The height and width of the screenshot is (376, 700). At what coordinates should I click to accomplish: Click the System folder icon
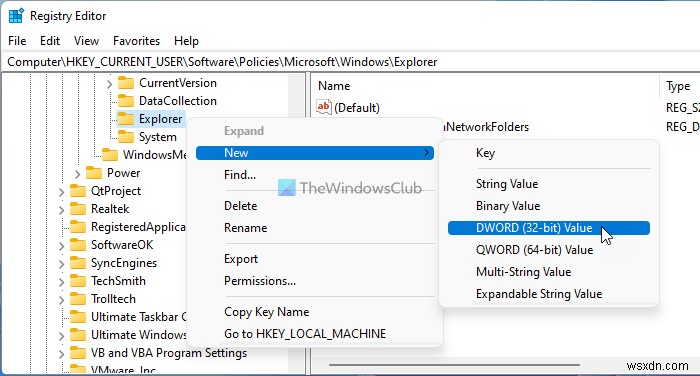click(x=126, y=137)
